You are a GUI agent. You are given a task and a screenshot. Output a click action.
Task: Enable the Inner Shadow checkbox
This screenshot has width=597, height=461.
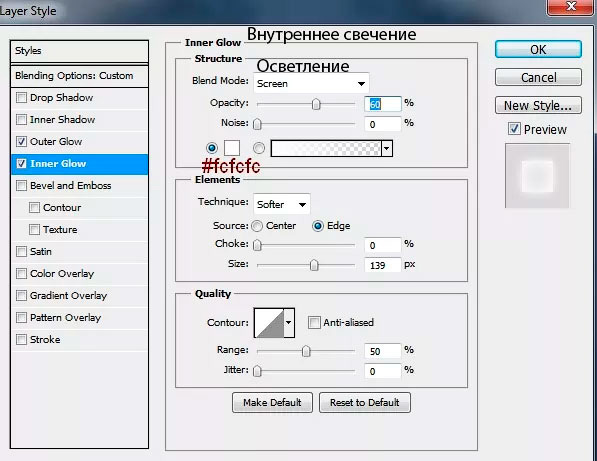click(x=21, y=120)
